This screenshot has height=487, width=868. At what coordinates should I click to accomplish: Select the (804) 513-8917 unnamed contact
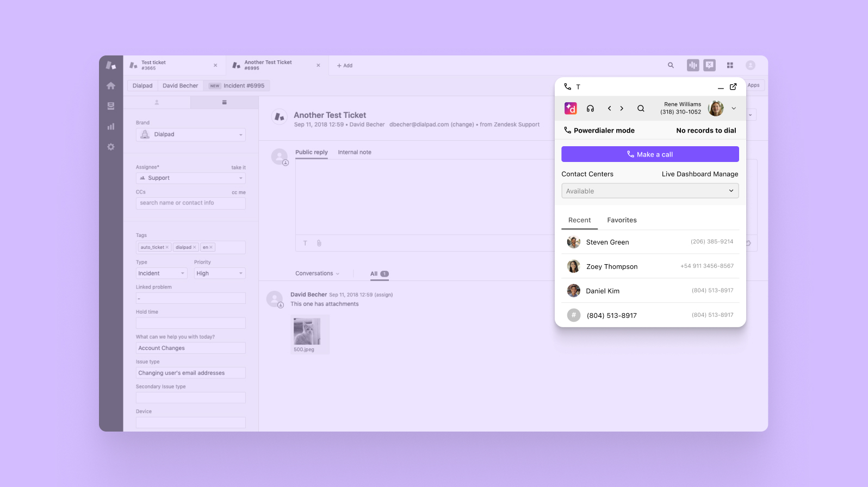tap(650, 315)
